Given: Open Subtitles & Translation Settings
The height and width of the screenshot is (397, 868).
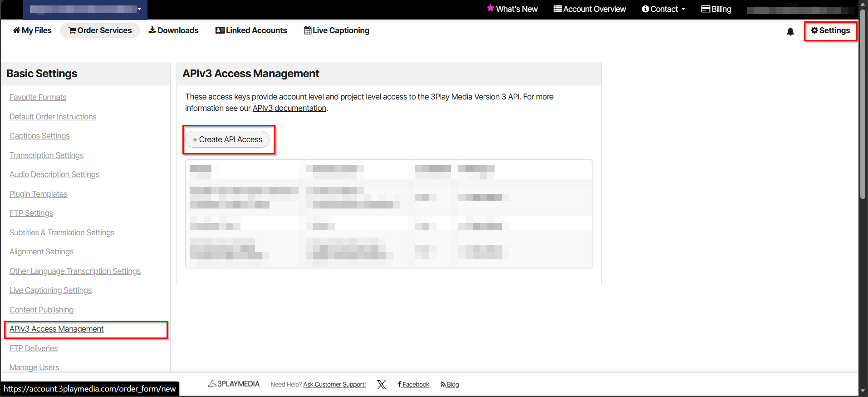Looking at the screenshot, I should [62, 233].
